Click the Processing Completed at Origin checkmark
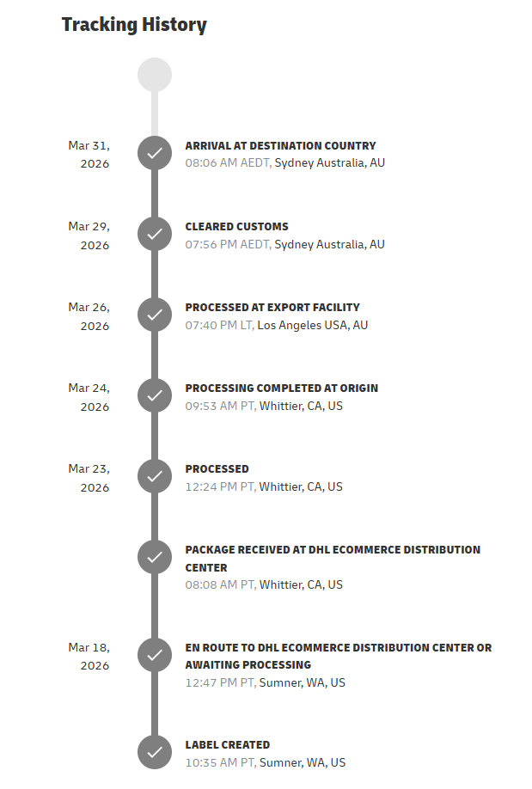Viewport: 532px width, 789px height. (155, 395)
